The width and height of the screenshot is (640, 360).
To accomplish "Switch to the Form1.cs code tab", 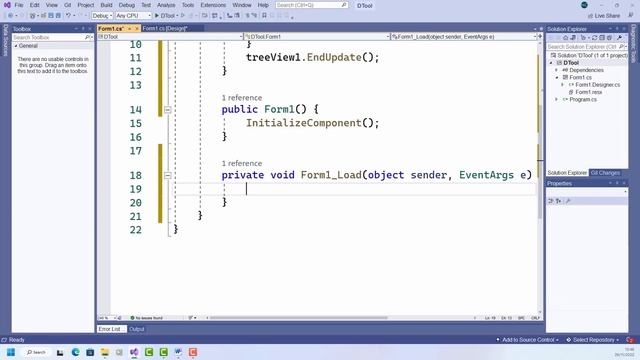I will click(x=111, y=29).
